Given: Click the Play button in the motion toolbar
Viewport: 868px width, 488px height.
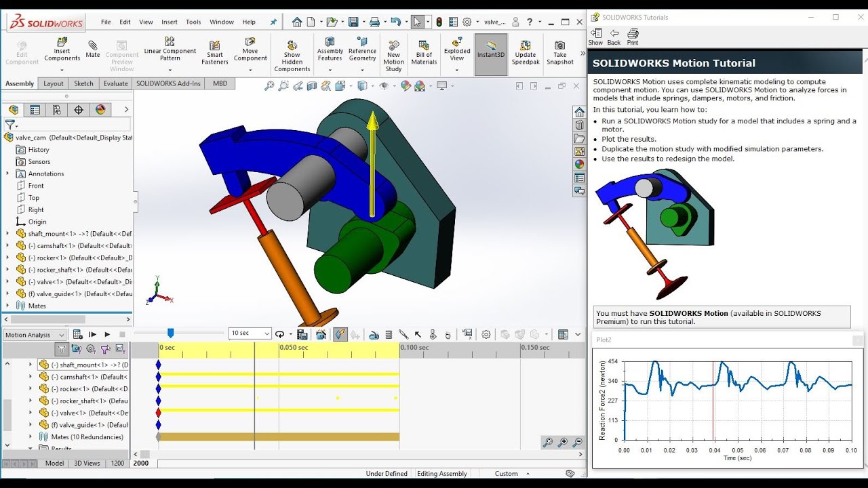Looking at the screenshot, I should pos(107,334).
